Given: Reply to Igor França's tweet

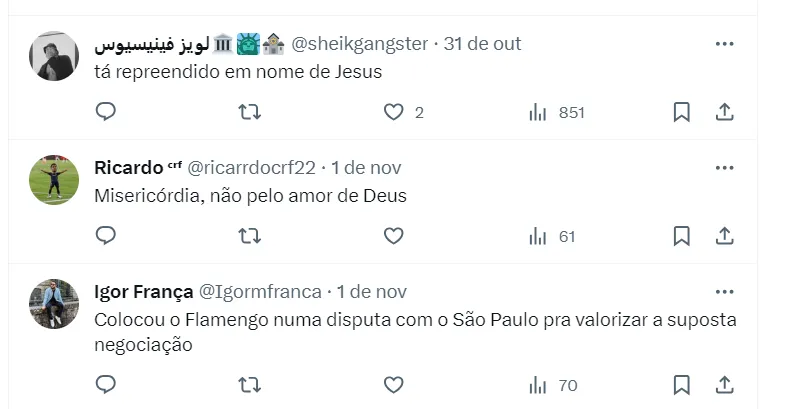Looking at the screenshot, I should point(106,384).
